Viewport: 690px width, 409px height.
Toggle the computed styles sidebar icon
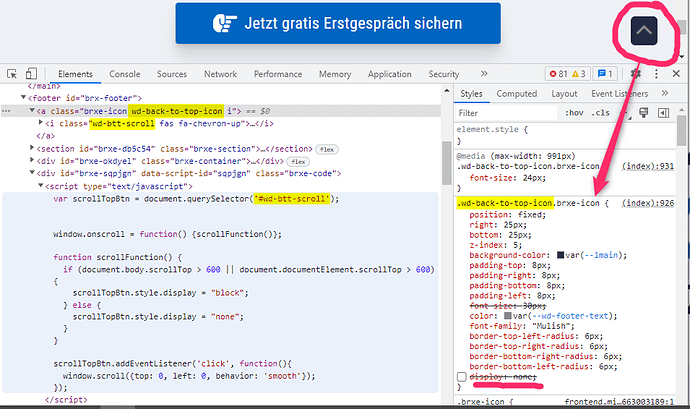pos(663,113)
